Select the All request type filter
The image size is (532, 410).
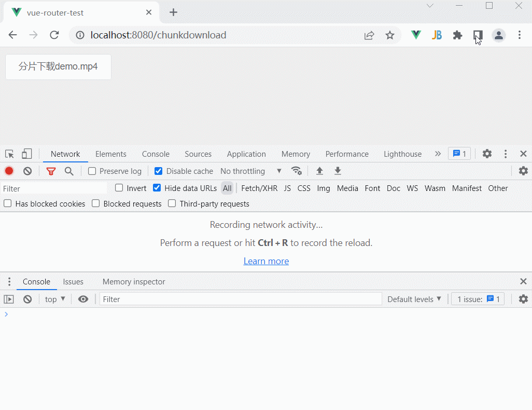click(227, 188)
